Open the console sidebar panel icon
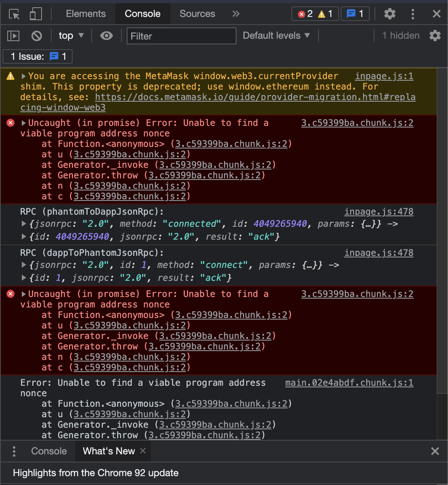This screenshot has height=485, width=448. 13,36
